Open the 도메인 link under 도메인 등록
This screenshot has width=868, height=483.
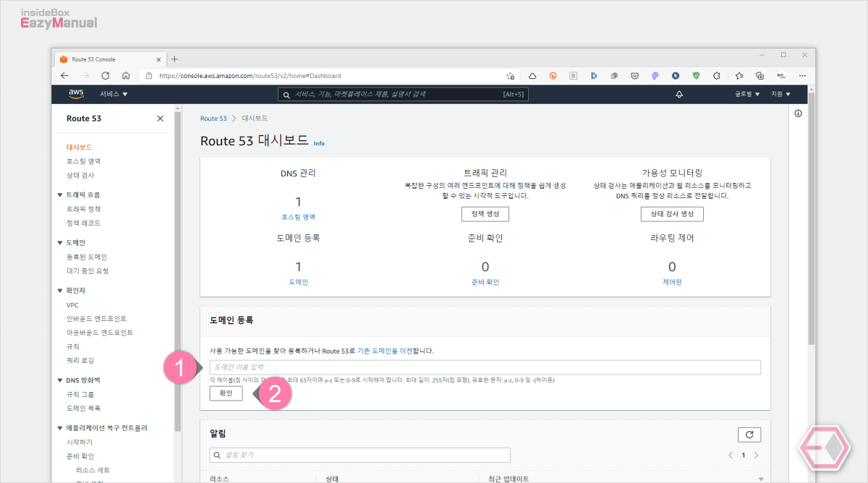(298, 282)
